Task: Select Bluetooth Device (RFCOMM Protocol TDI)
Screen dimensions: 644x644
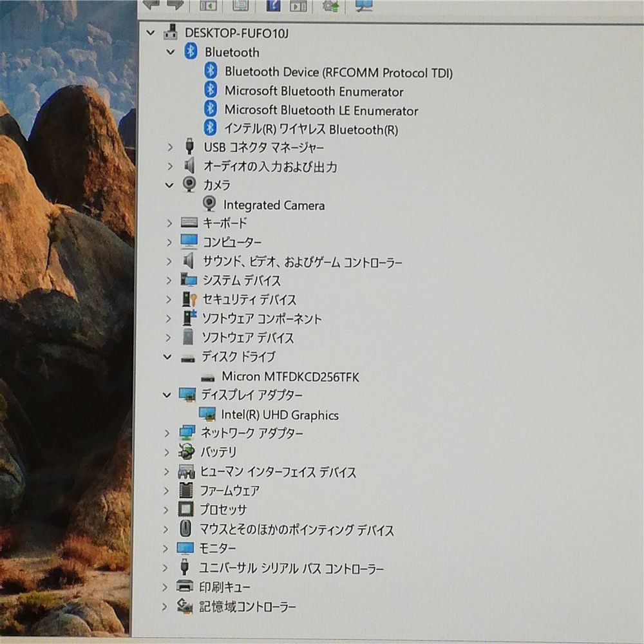Action: click(x=338, y=72)
